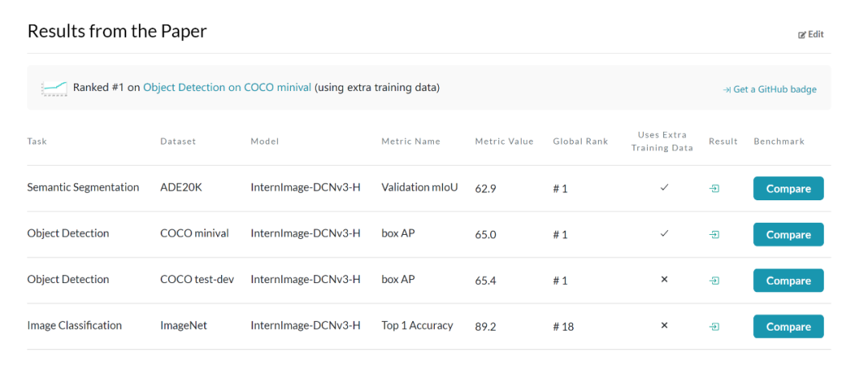Click the COCO test-dev dataset link
The image size is (868, 370).
[197, 280]
